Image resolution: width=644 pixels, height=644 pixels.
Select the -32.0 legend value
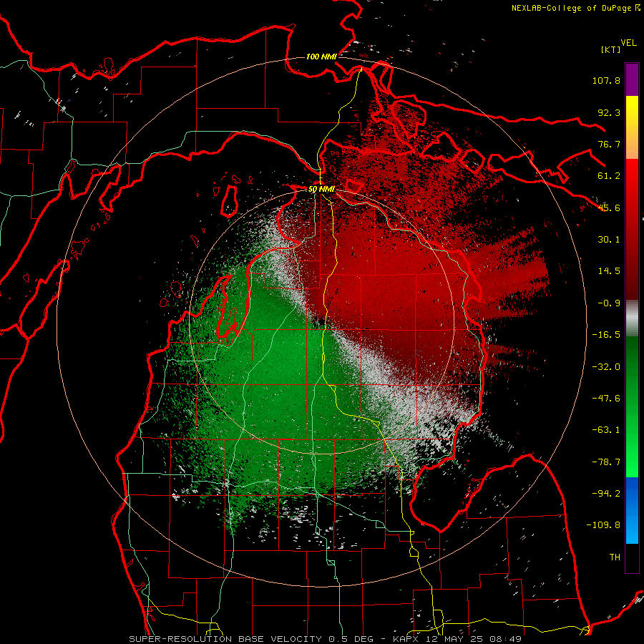point(606,367)
